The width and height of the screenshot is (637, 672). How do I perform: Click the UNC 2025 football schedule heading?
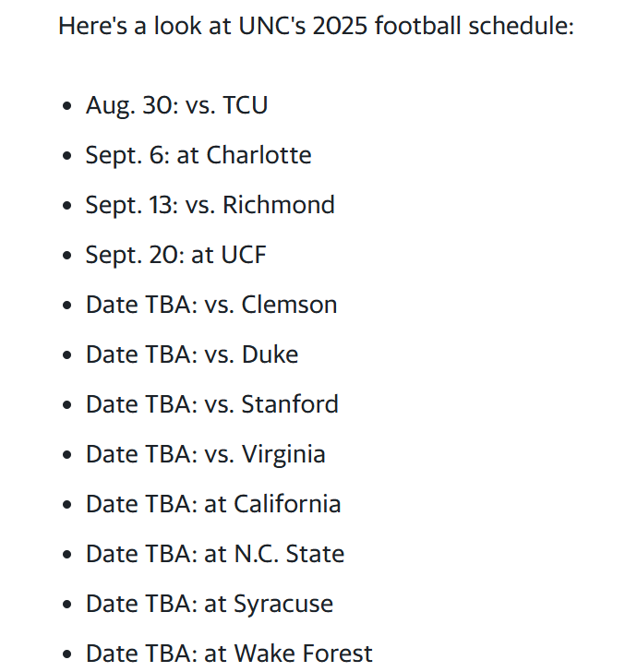point(316,26)
